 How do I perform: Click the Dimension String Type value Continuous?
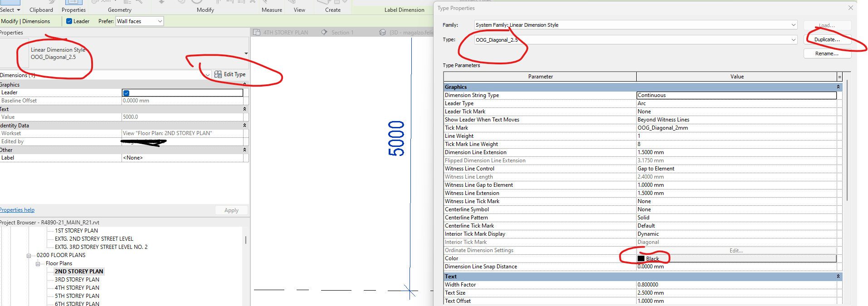point(736,95)
